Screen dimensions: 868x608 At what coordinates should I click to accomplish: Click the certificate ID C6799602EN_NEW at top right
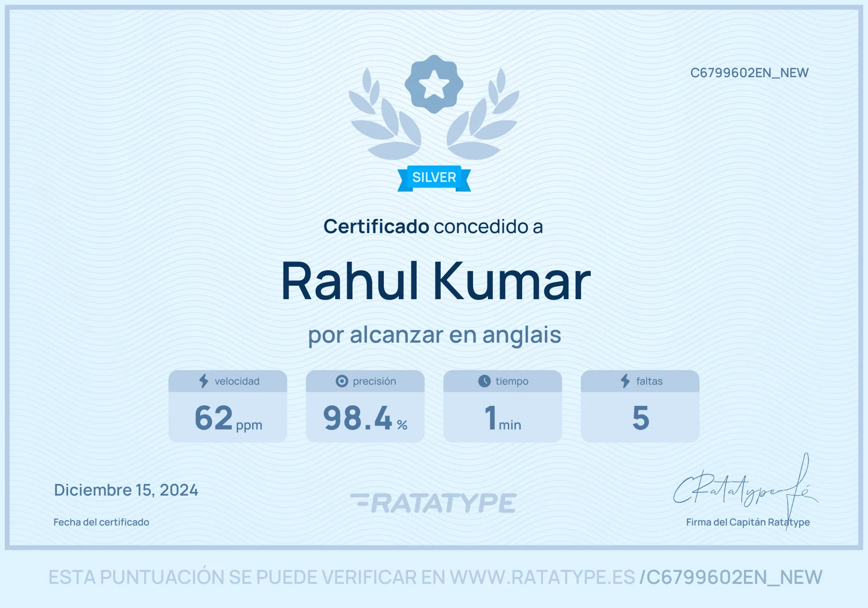coord(749,73)
